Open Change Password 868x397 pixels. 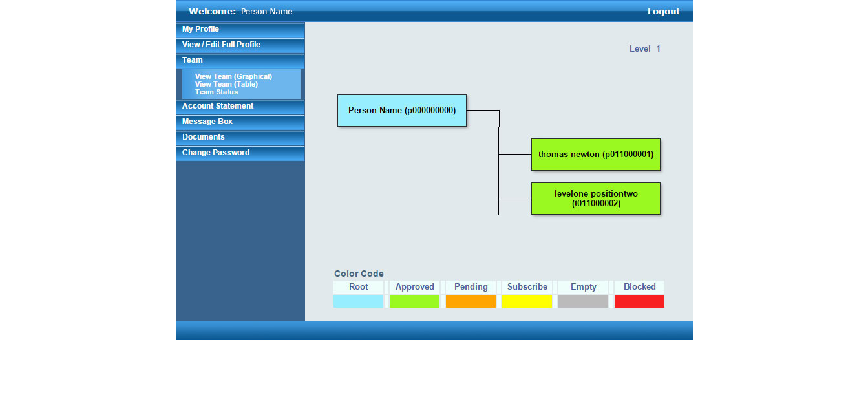point(215,153)
